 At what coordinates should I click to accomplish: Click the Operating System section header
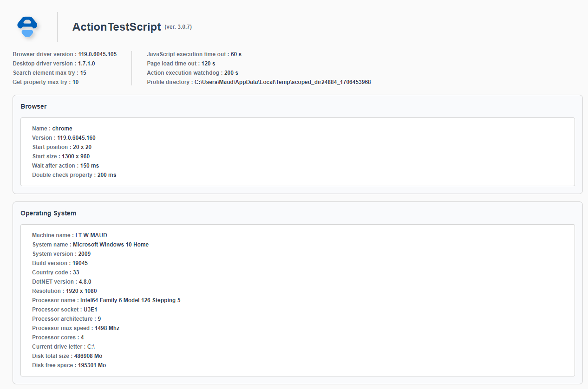[48, 213]
